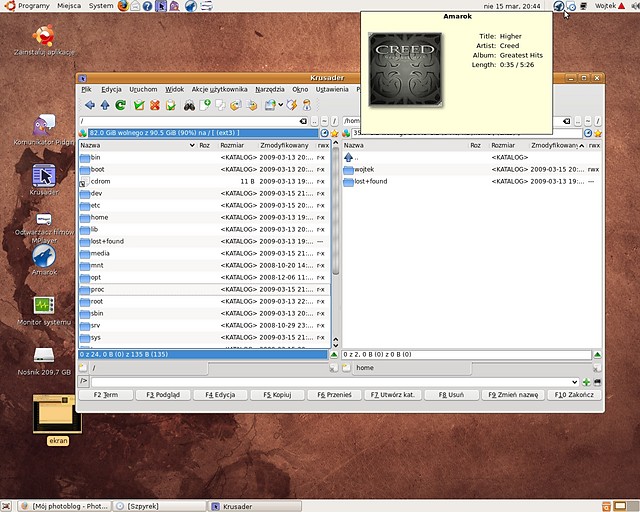The height and width of the screenshot is (512, 640).
Task: Click the command line input field
Action: tap(331, 382)
